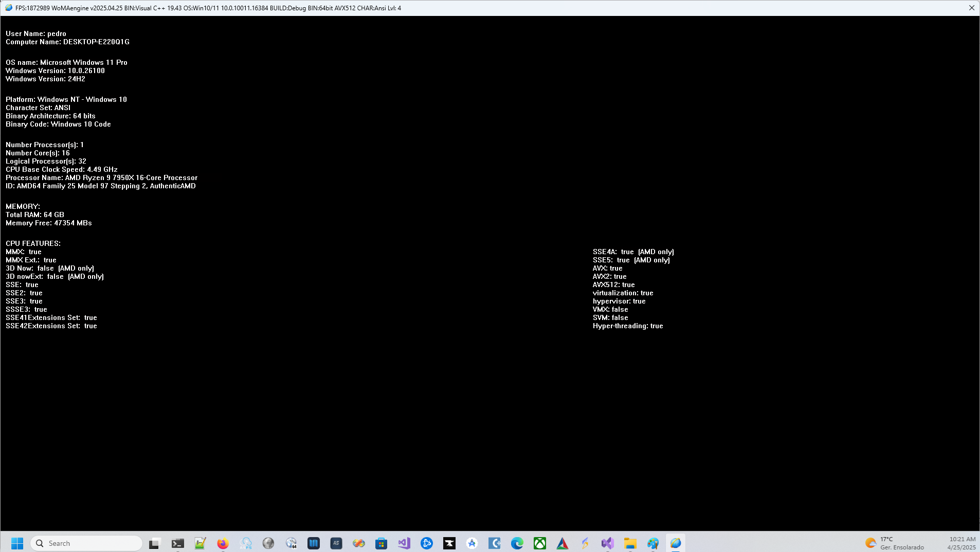Launch Visual Studio from the taskbar

coord(404,543)
